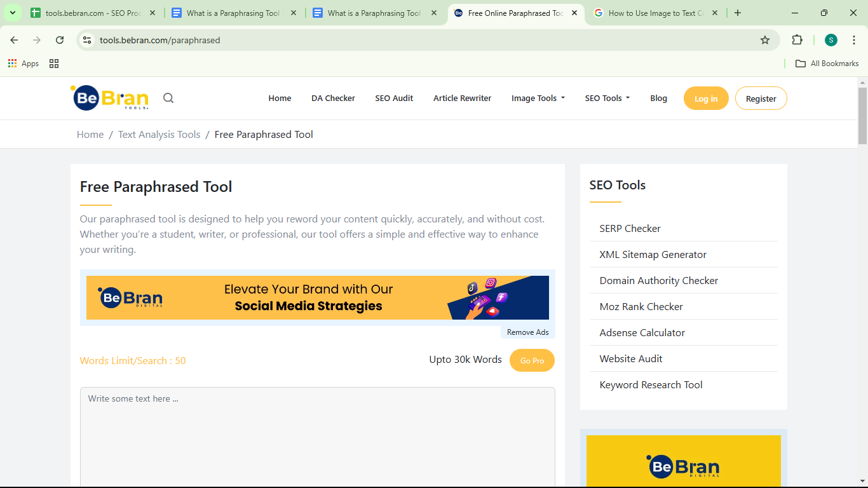The image size is (868, 488).
Task: Open the Home nav item
Action: [x=280, y=98]
